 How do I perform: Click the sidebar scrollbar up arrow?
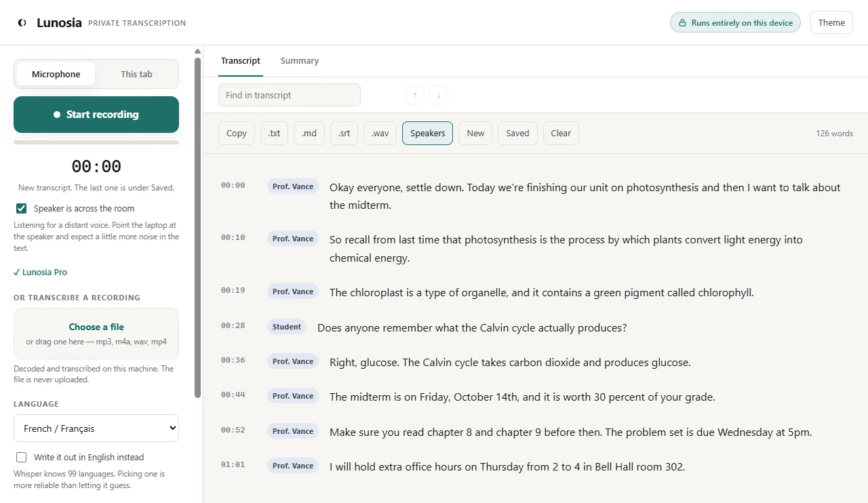click(x=197, y=51)
